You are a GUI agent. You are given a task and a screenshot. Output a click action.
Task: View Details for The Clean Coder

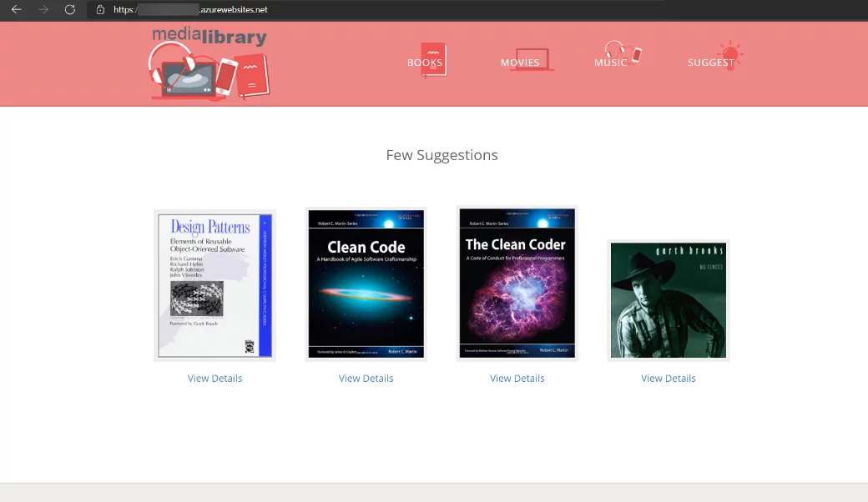click(x=517, y=378)
